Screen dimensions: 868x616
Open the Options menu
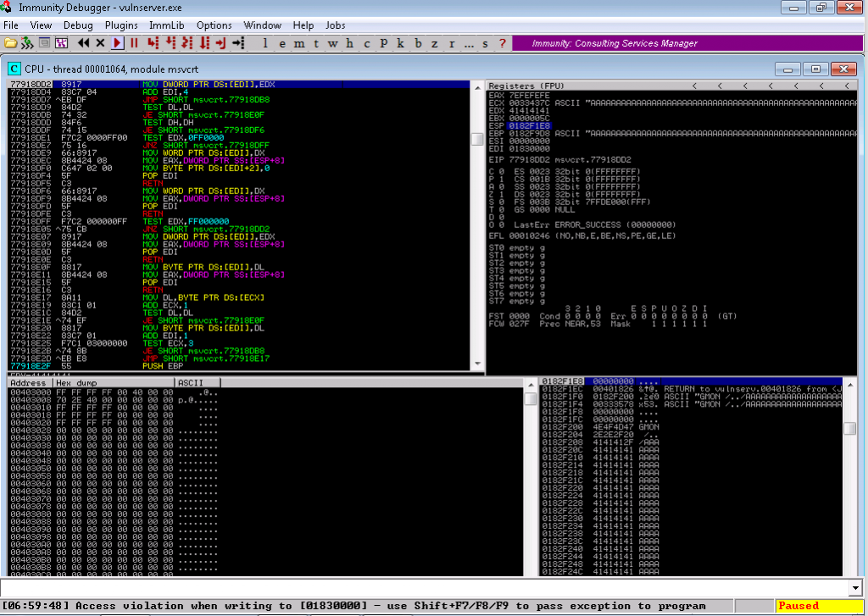pos(214,25)
